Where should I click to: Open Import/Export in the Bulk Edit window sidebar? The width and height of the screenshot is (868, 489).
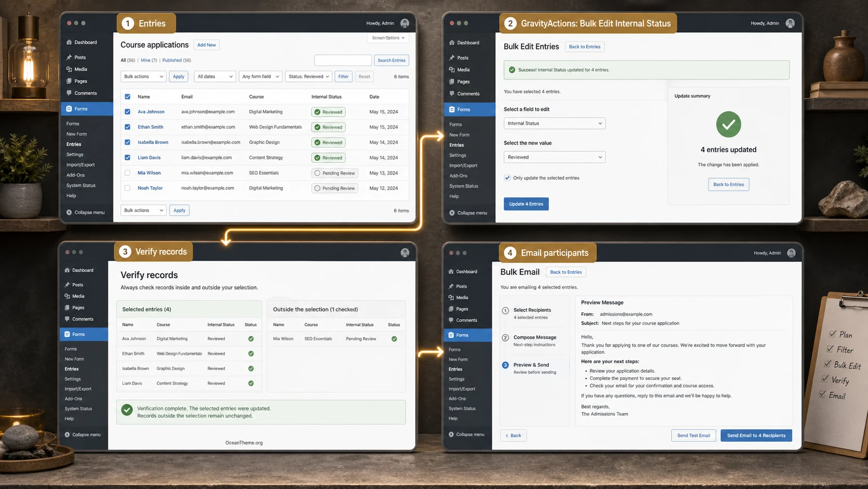point(463,165)
